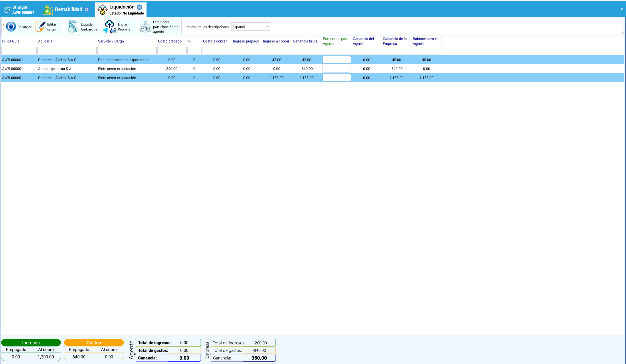Click the filter box under Servicio / Cargo
The image size is (626, 364).
(127, 51)
